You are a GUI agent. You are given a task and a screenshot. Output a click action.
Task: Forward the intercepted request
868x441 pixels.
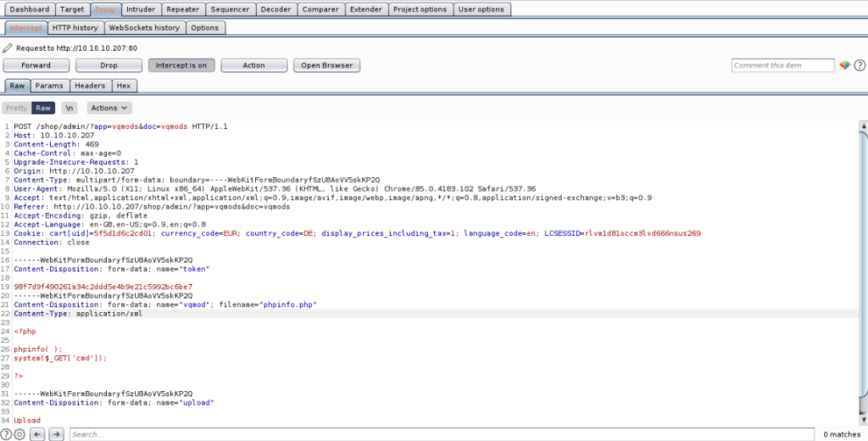point(36,65)
